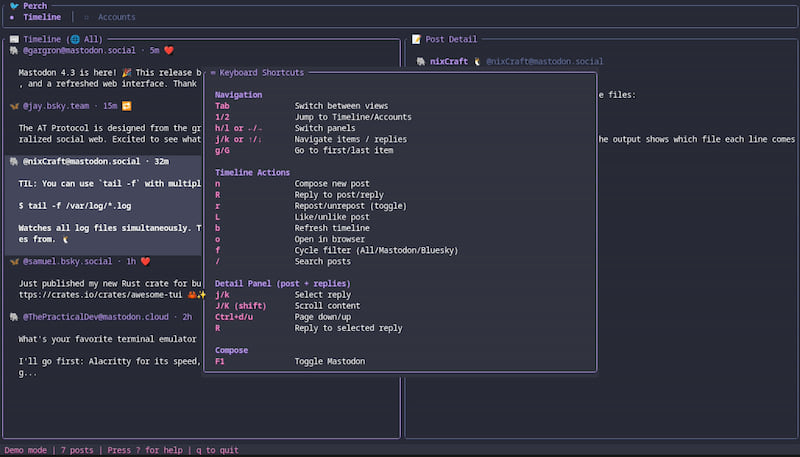Click the penguin icon after nixCraft name
800x457 pixels.
pyautogui.click(x=477, y=62)
